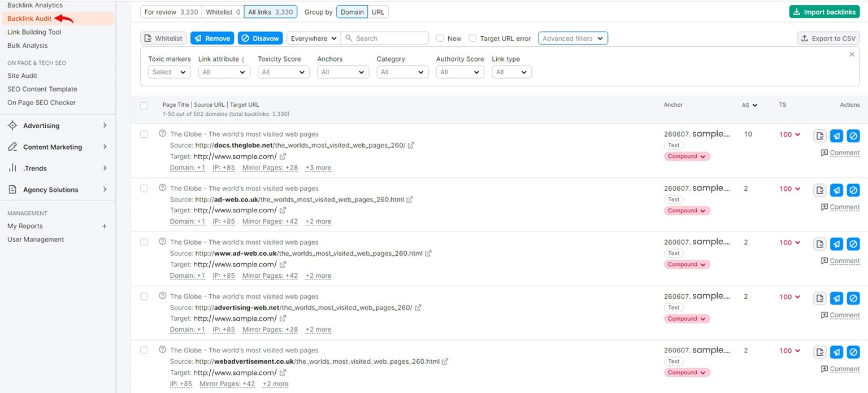Close the advanced filters panel

pyautogui.click(x=852, y=54)
